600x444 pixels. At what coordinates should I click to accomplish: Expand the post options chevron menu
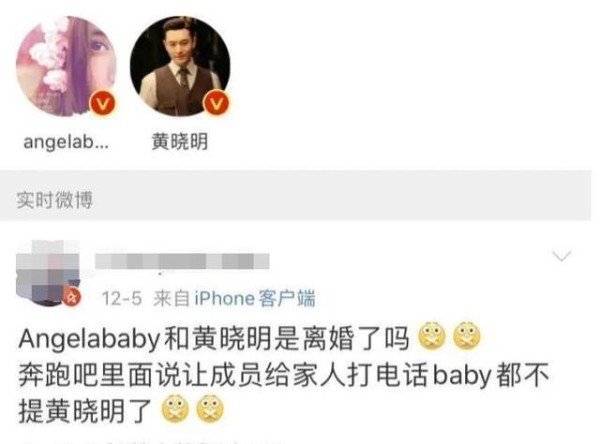tap(562, 256)
